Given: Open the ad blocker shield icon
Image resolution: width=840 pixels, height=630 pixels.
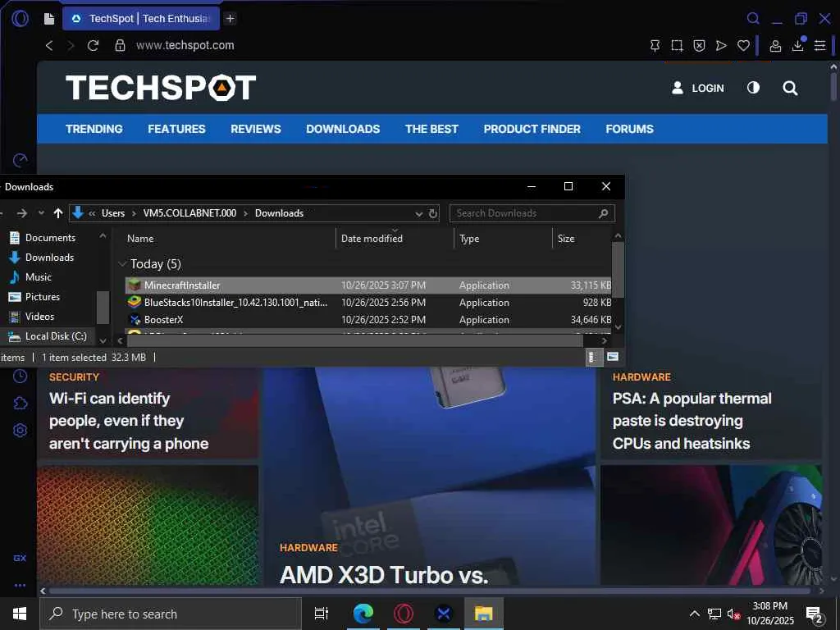Looking at the screenshot, I should [x=699, y=46].
